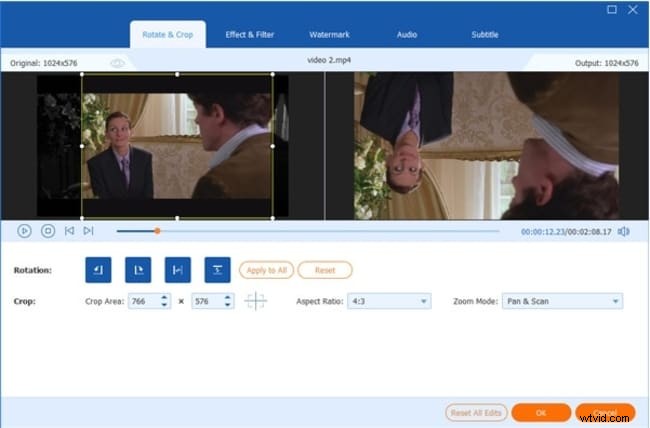Screen dimensions: 650x428
Task: Skip to the next frame
Action: point(89,231)
